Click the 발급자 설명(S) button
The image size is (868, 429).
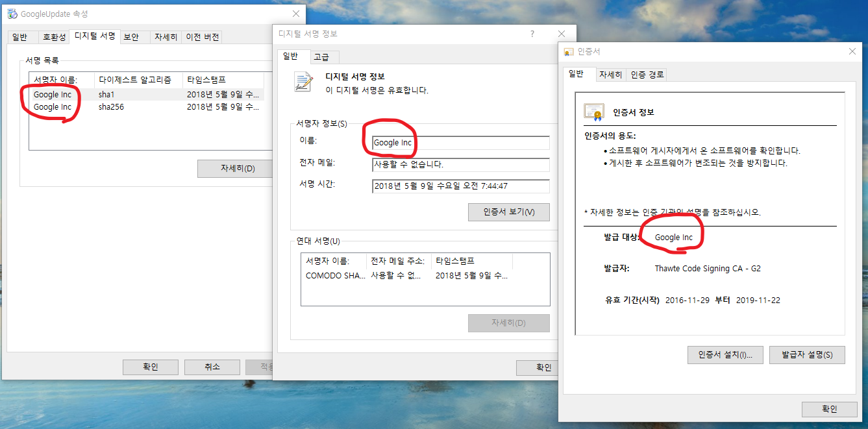click(807, 355)
